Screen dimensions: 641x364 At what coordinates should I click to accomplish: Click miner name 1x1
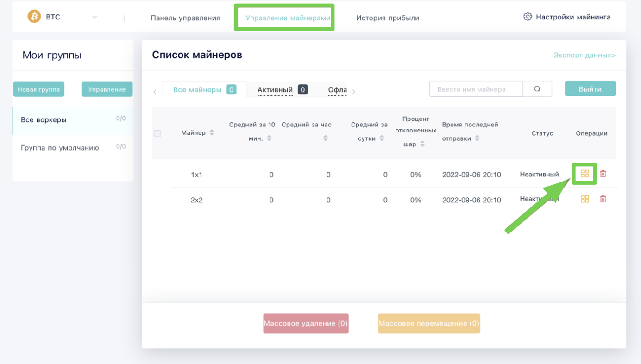[197, 175]
